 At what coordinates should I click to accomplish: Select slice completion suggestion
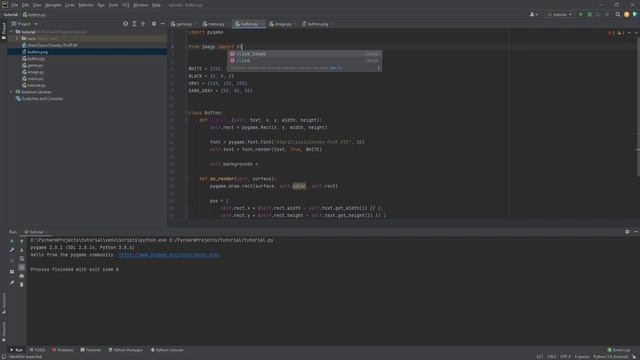click(304, 60)
